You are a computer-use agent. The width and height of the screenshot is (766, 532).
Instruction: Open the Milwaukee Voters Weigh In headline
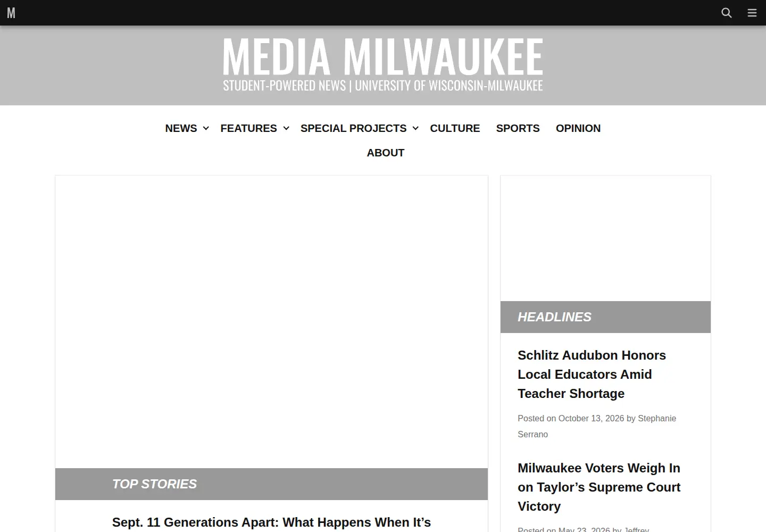[x=599, y=487]
